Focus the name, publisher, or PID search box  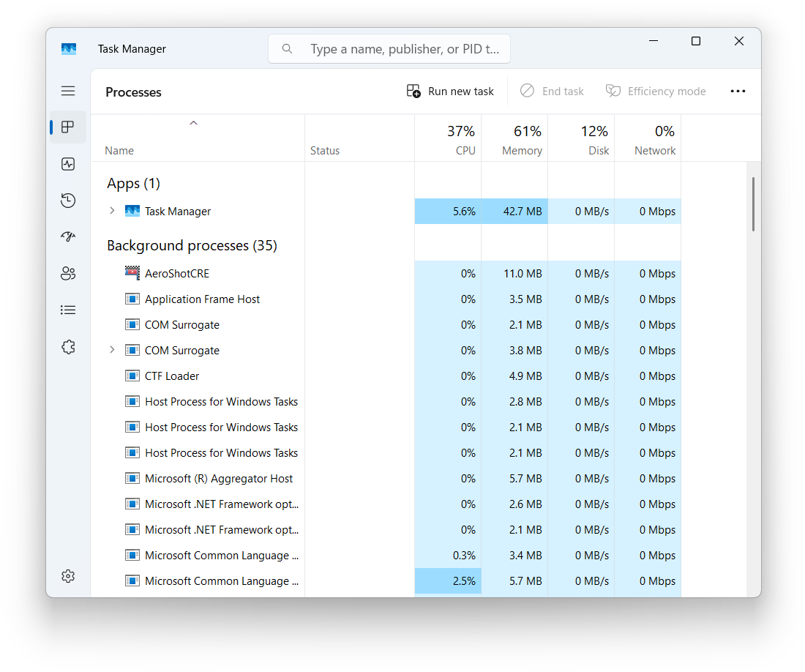pos(389,49)
